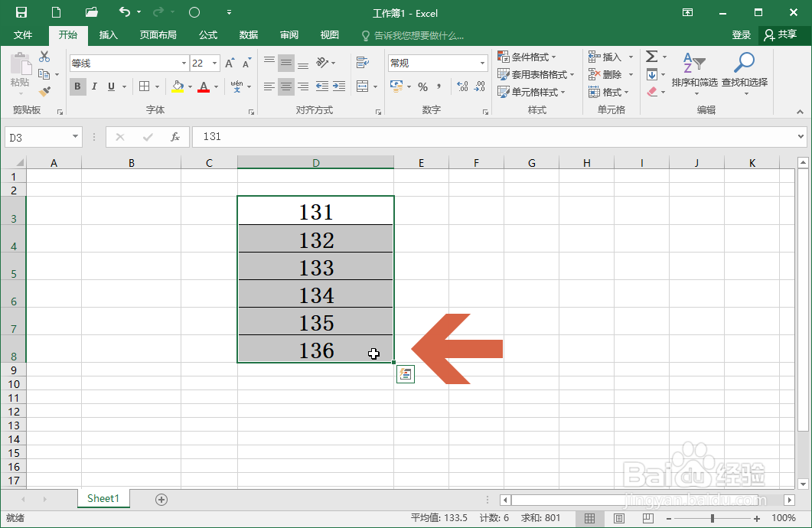Align text right horizontally
The height and width of the screenshot is (528, 812).
[x=303, y=86]
